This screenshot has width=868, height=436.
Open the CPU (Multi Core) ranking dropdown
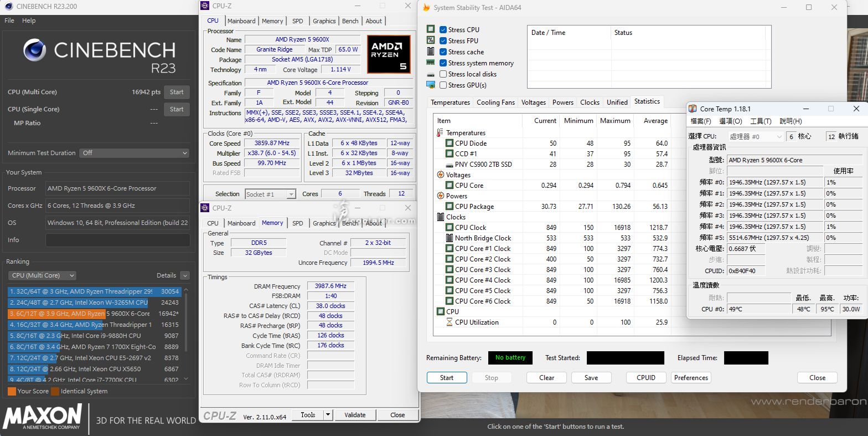pyautogui.click(x=42, y=275)
